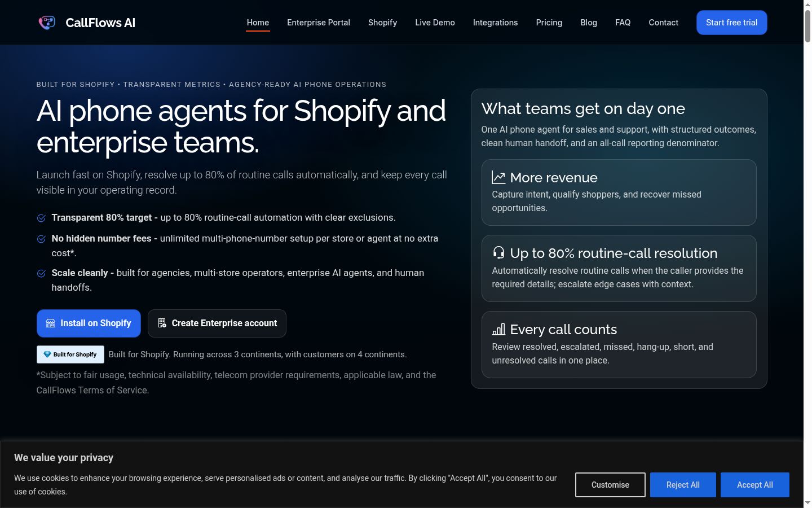Image resolution: width=812 pixels, height=508 pixels.
Task: Click the checkmark icon beside Transparent 80% target
Action: coord(41,218)
